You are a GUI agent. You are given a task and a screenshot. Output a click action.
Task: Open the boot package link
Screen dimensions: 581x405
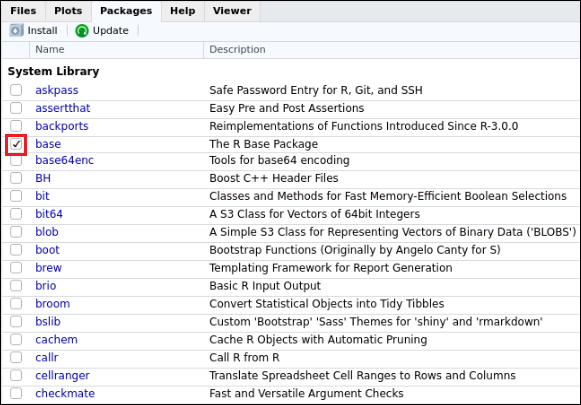(x=47, y=250)
